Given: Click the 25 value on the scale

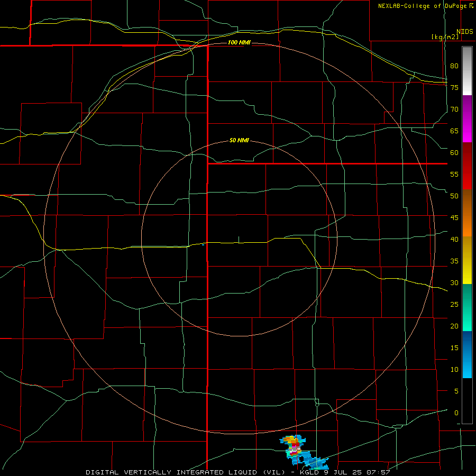Looking at the screenshot, I should coord(454,304).
